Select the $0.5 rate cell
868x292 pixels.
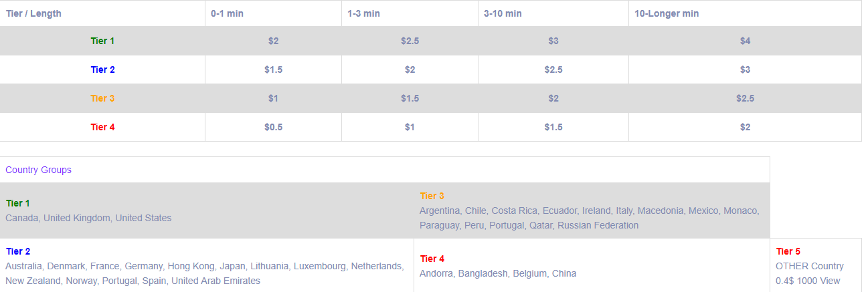pos(273,127)
